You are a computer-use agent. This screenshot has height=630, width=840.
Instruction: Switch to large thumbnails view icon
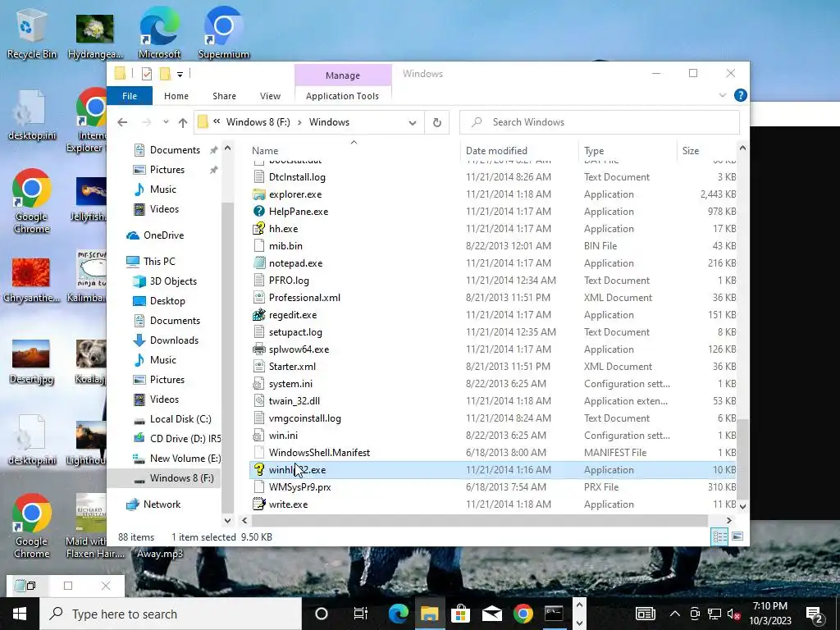(737, 536)
